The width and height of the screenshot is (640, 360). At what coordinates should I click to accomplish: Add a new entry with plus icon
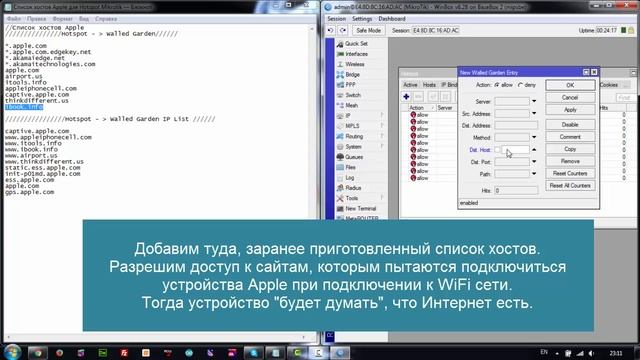coord(406,97)
